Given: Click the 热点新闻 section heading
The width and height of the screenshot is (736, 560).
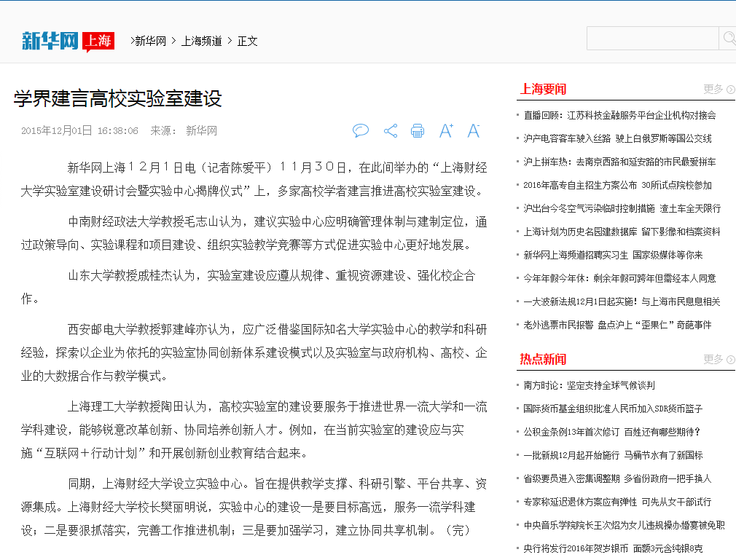Looking at the screenshot, I should pos(543,359).
